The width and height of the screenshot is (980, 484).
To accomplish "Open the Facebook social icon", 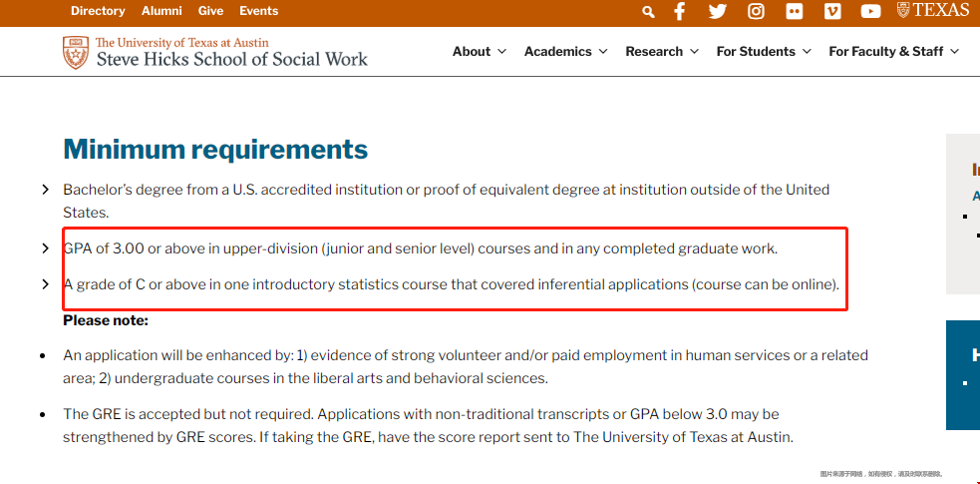I will click(x=680, y=11).
